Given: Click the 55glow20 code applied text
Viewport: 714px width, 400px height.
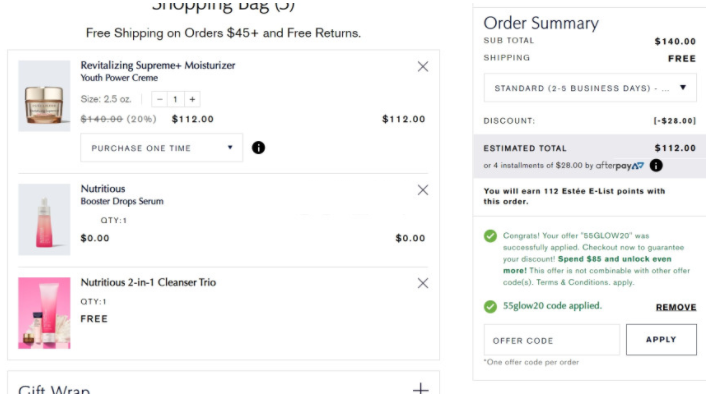Looking at the screenshot, I should (552, 306).
